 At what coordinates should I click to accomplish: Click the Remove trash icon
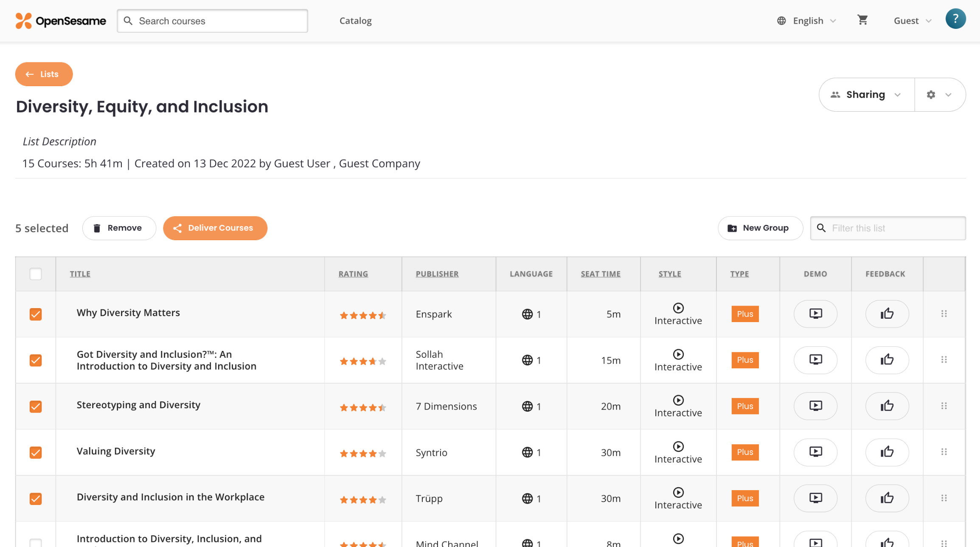point(98,228)
